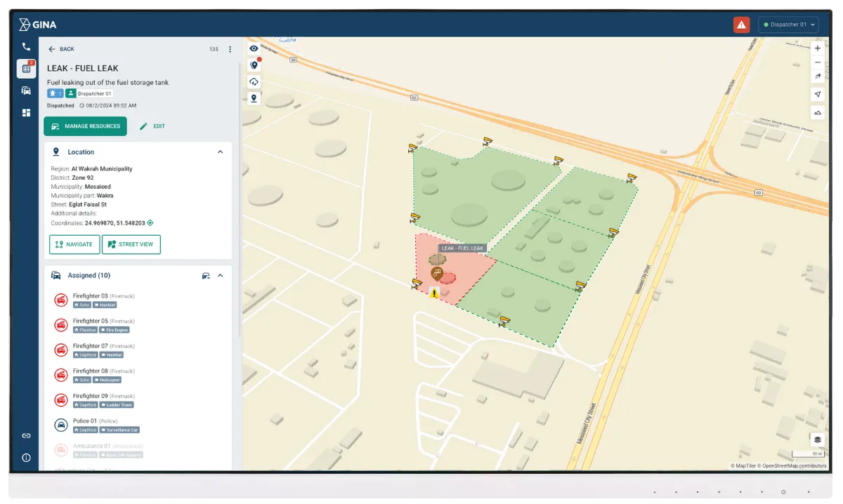
Task: Open the Dispatcher 01 account dropdown
Action: (788, 25)
